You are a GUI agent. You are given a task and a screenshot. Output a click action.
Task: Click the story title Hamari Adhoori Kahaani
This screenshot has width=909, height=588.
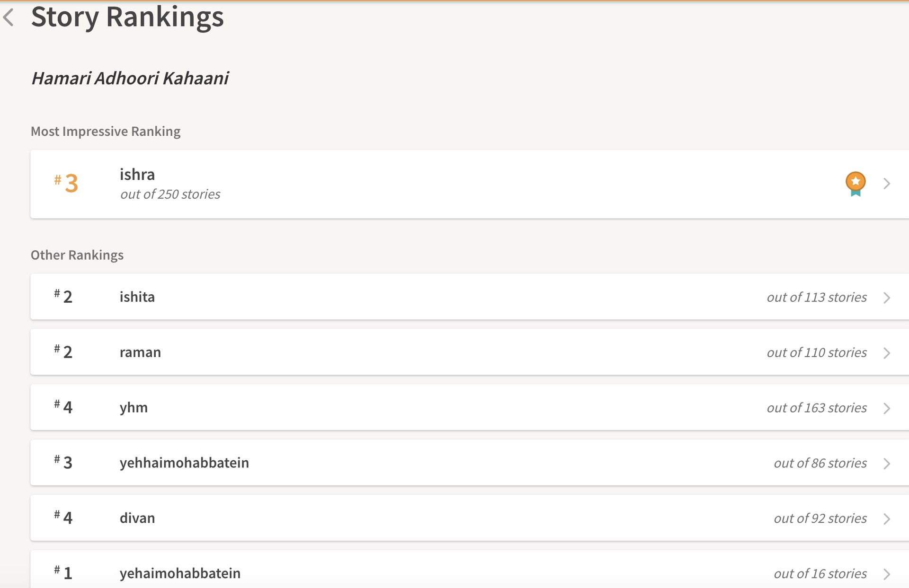[130, 79]
